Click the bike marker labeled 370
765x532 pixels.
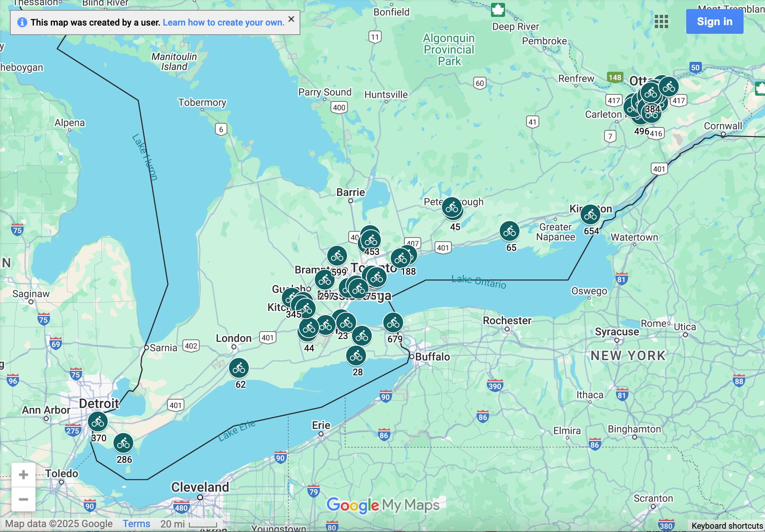point(98,421)
